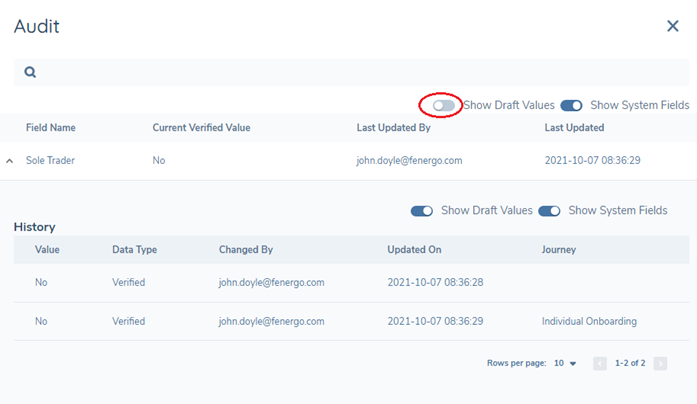Click the Sole Trader field name
The width and height of the screenshot is (697, 404).
[x=50, y=160]
